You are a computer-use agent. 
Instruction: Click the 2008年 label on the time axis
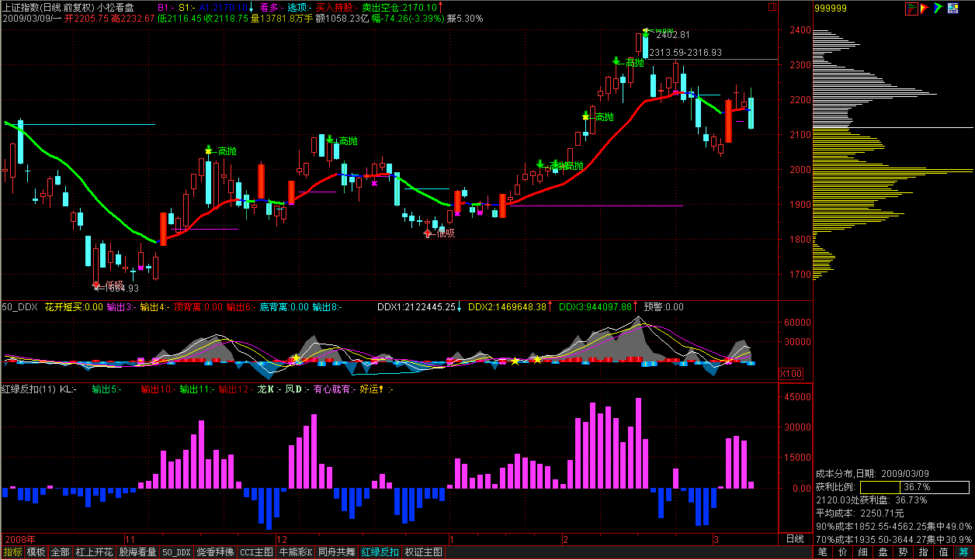pos(19,538)
